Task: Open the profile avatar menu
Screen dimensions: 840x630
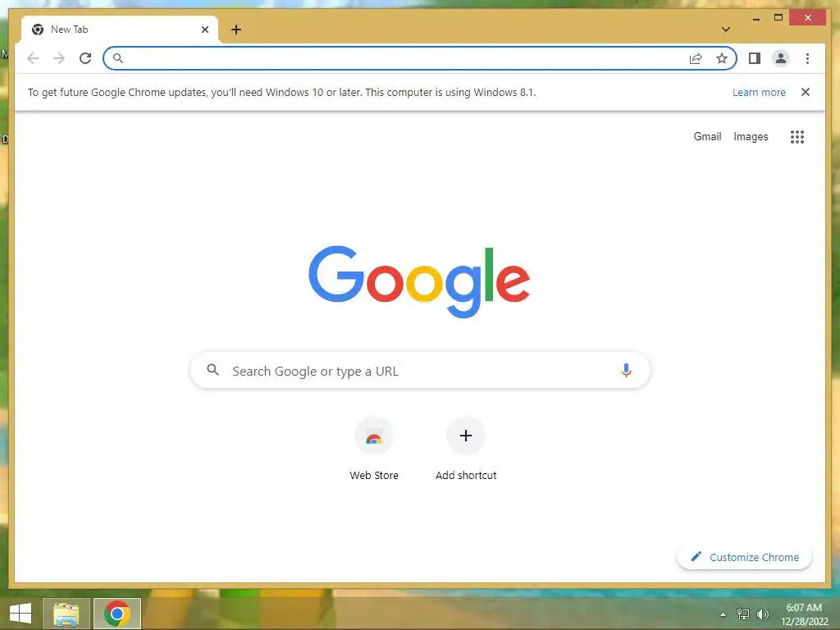Action: [781, 58]
